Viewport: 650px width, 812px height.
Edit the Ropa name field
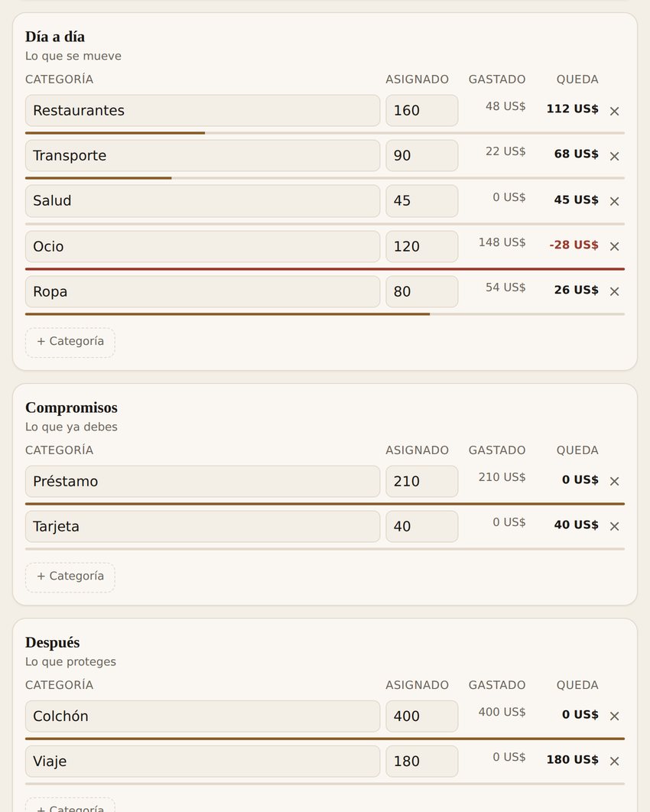203,291
